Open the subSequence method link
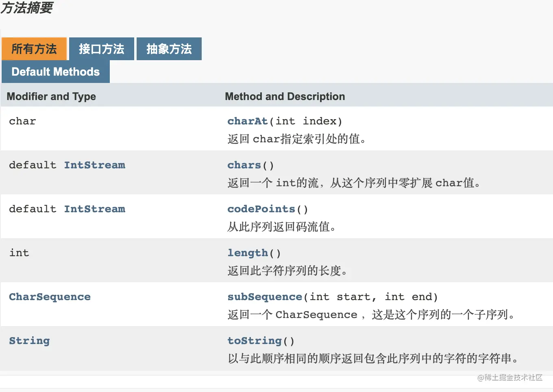The height and width of the screenshot is (392, 553). coord(265,297)
